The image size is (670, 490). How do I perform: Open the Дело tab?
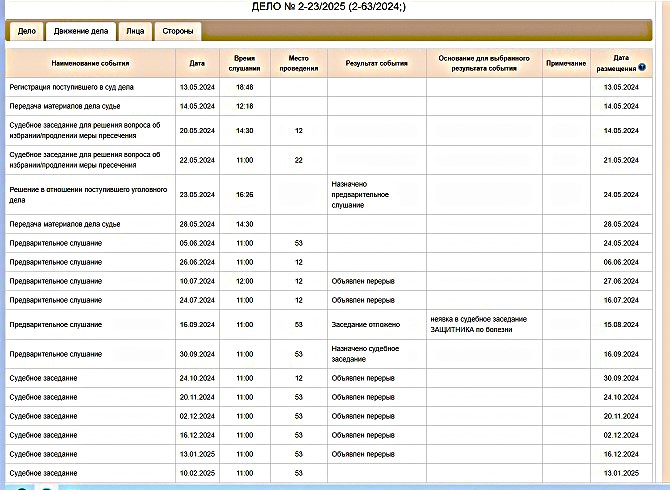coord(27,32)
